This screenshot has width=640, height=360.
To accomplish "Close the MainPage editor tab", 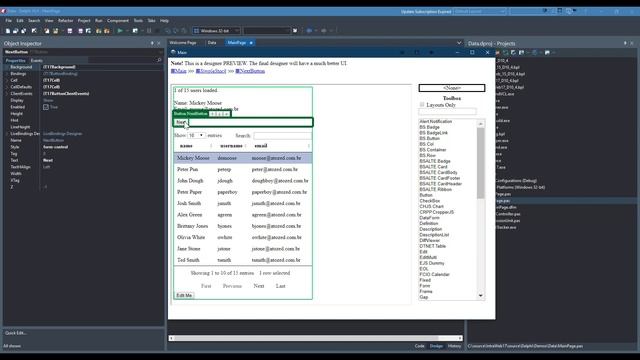I will (x=251, y=42).
